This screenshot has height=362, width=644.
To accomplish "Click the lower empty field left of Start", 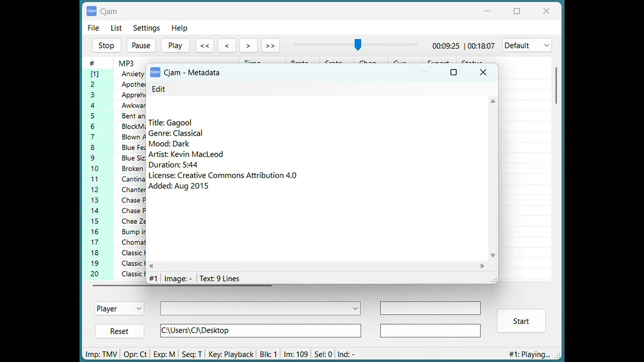I will pyautogui.click(x=430, y=330).
